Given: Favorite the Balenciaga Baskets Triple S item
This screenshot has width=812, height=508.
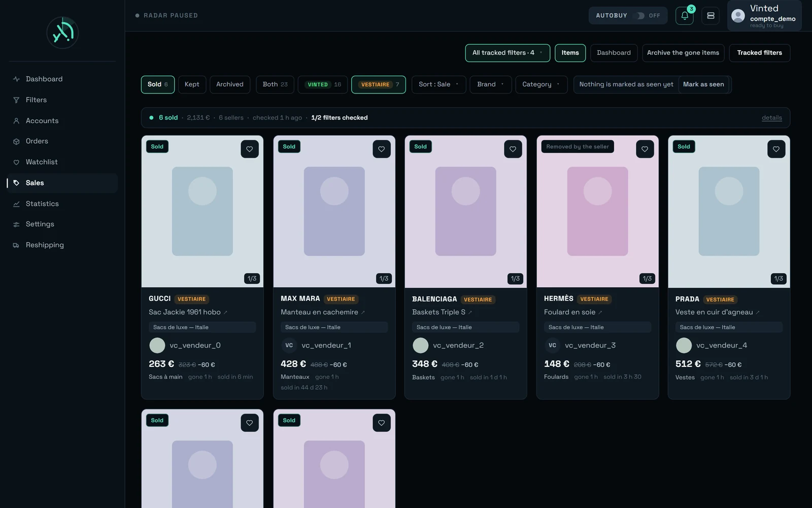Looking at the screenshot, I should coord(513,149).
